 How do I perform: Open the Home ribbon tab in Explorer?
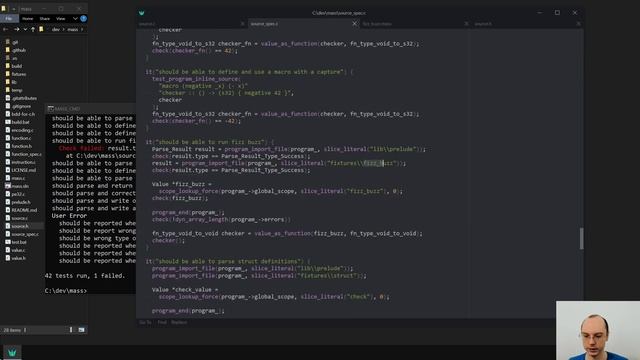pyautogui.click(x=27, y=19)
